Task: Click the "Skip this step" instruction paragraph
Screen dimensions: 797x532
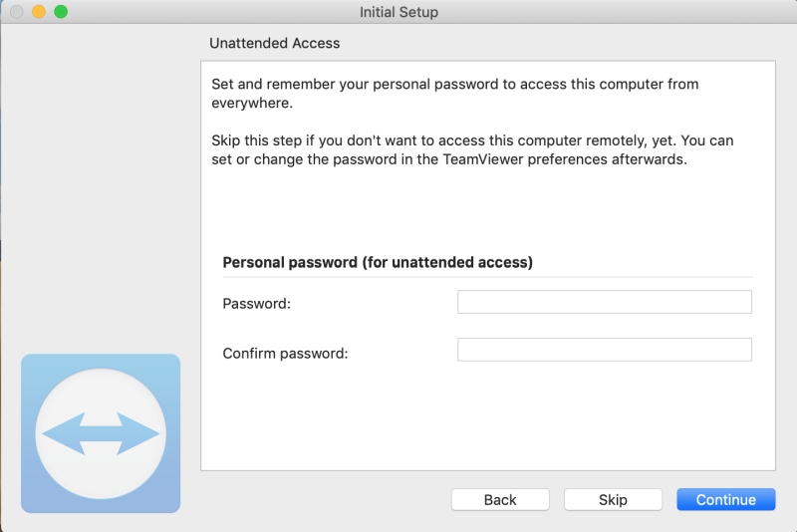Action: [x=472, y=149]
